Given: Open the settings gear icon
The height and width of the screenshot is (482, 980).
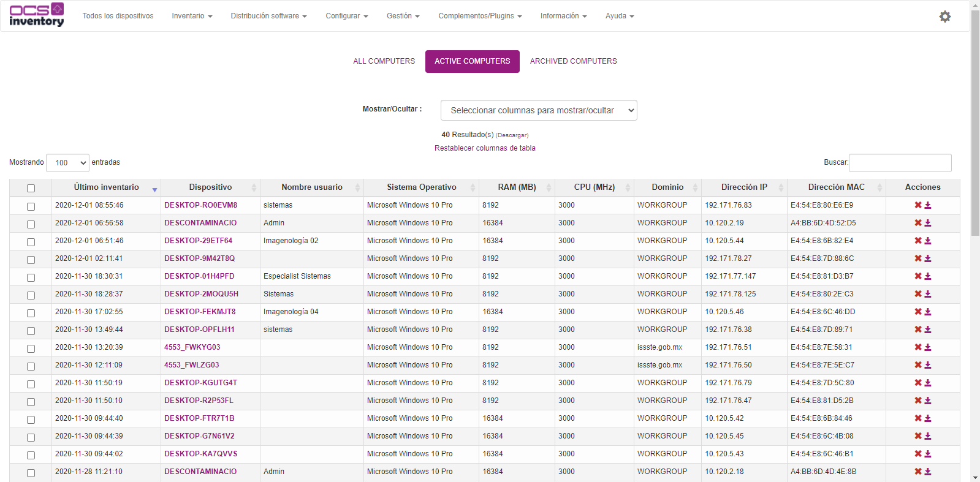Looking at the screenshot, I should coord(944,17).
